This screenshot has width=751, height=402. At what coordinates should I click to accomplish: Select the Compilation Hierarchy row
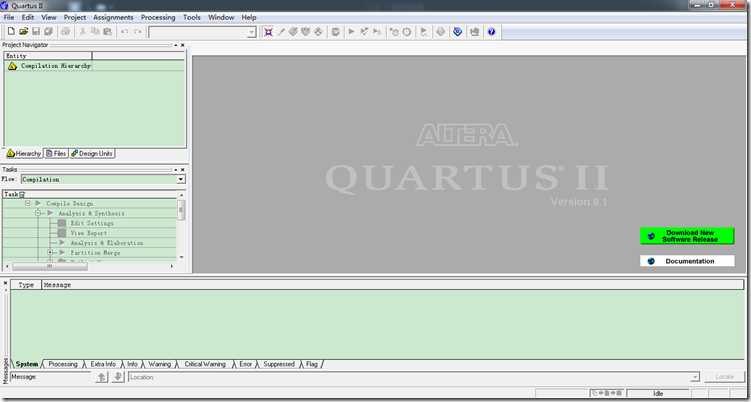[94, 66]
